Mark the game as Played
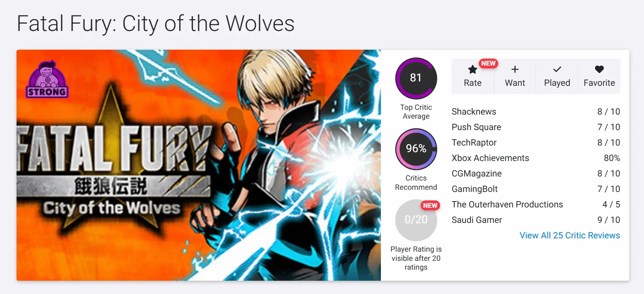The image size is (644, 294). pos(557,76)
